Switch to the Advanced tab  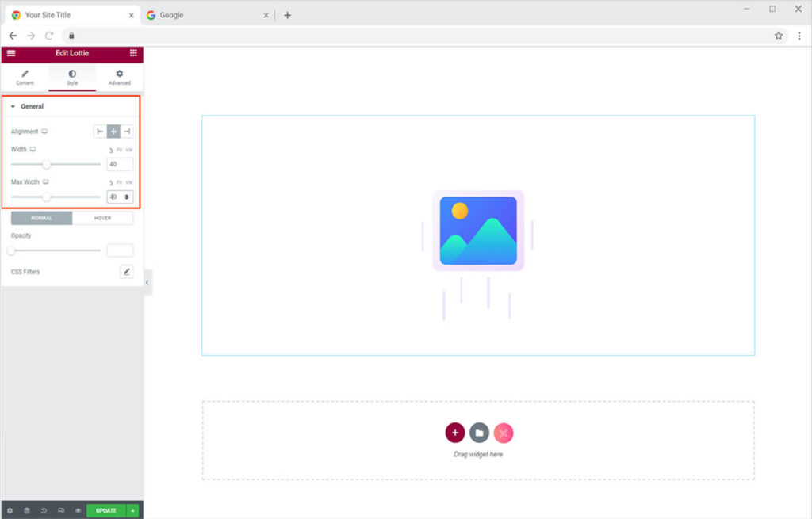pyautogui.click(x=120, y=77)
